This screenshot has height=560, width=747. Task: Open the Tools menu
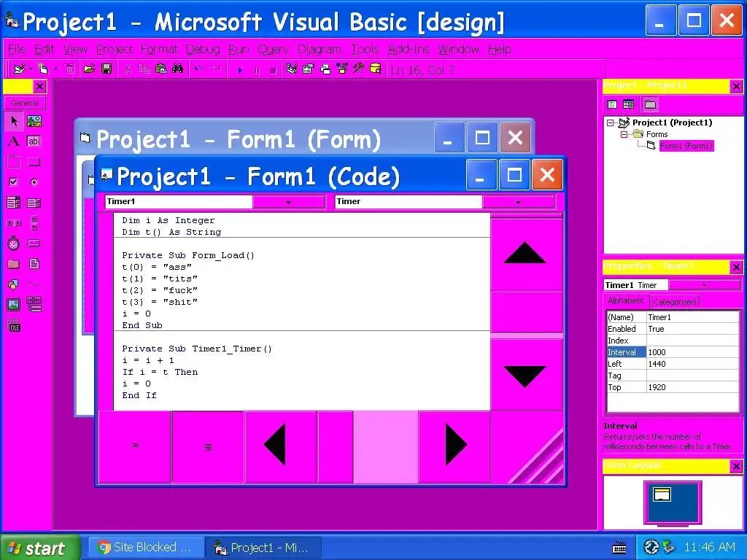point(365,50)
